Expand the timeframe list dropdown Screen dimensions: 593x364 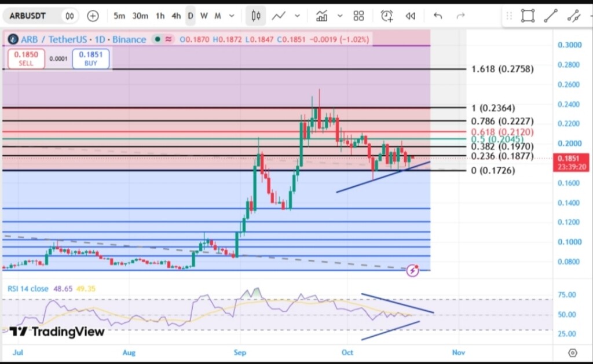click(x=232, y=16)
